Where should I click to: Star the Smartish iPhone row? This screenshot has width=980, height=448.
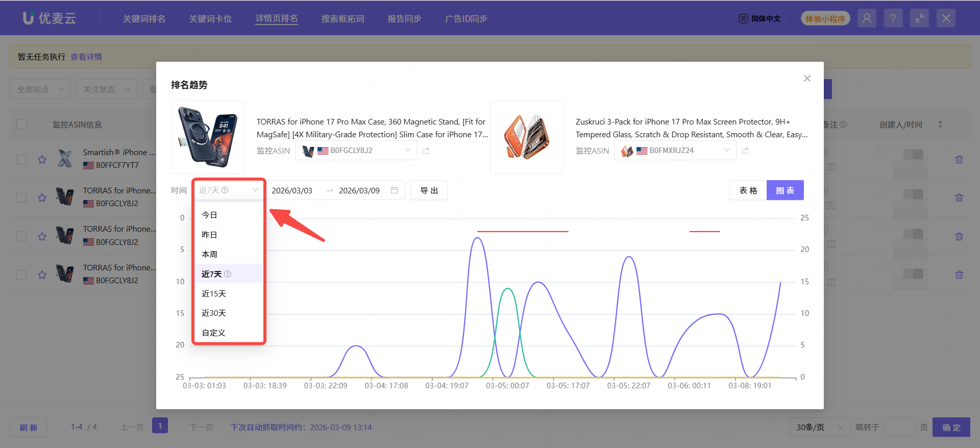point(42,159)
